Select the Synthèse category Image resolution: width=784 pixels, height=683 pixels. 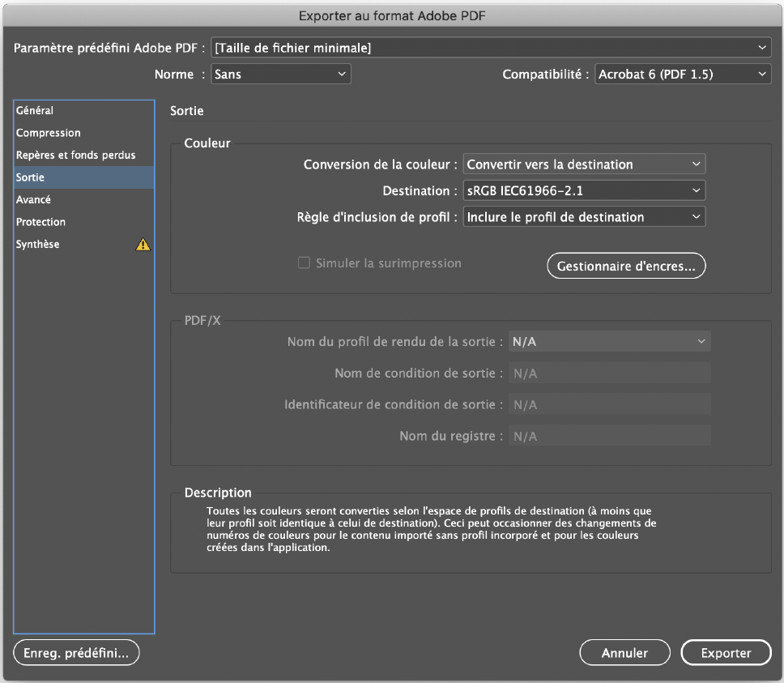click(84, 244)
